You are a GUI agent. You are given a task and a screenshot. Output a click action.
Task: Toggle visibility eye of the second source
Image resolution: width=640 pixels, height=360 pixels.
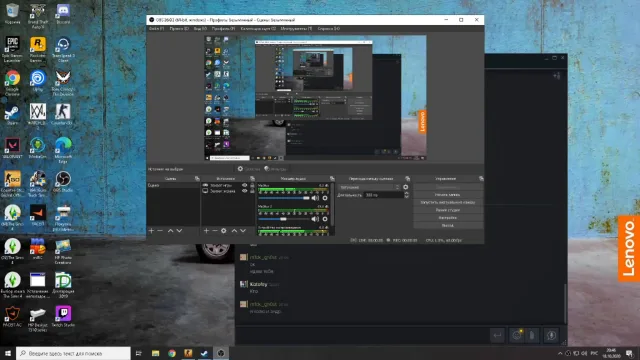[244, 191]
